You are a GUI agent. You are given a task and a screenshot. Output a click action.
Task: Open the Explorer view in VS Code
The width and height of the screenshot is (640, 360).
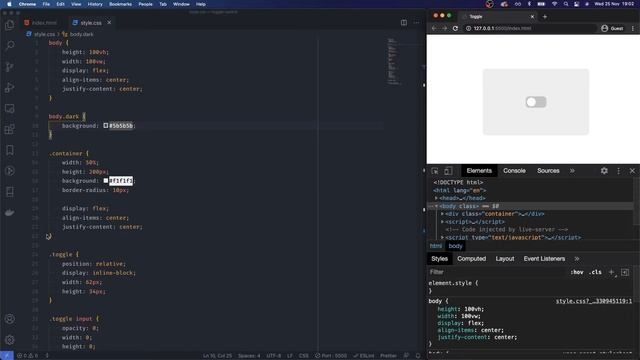tap(10, 25)
